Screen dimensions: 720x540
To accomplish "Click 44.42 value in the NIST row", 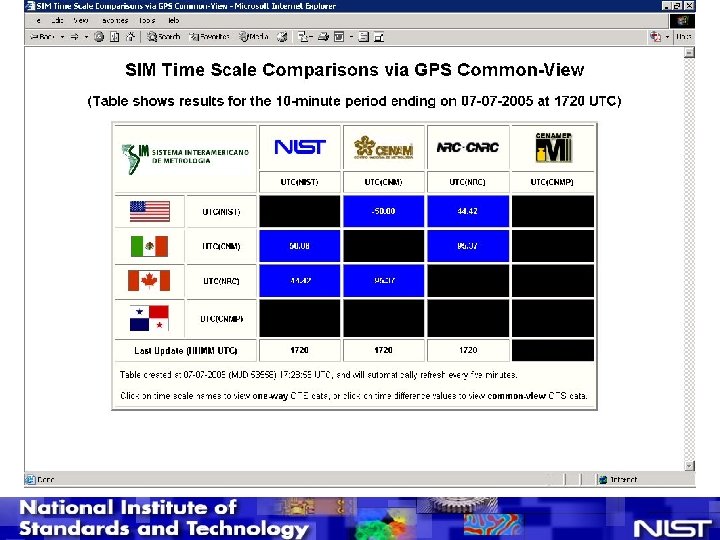I will 467,211.
